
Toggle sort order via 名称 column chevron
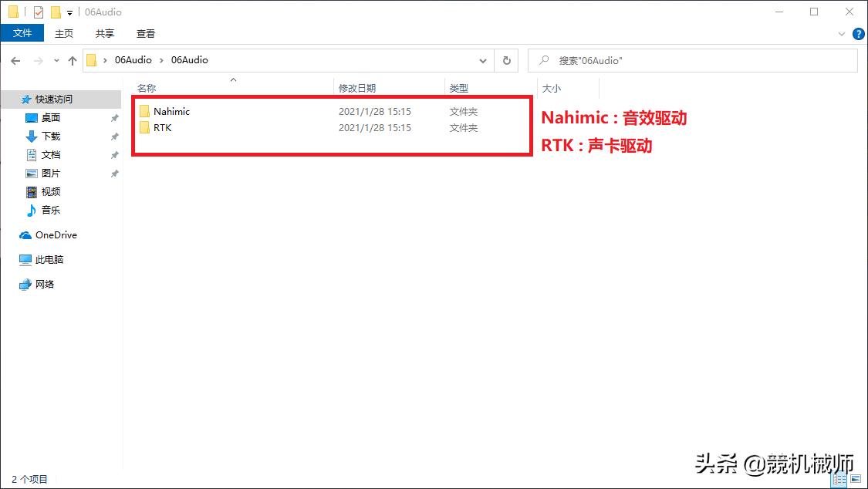[x=233, y=79]
